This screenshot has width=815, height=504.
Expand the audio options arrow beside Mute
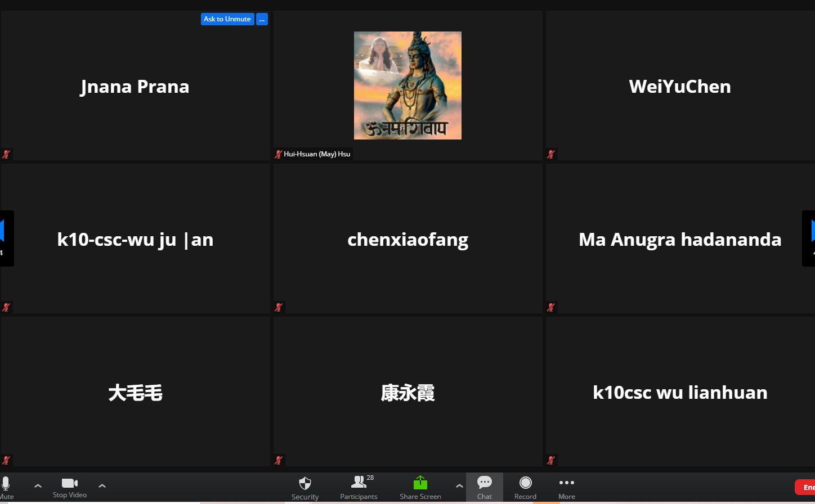click(x=38, y=485)
